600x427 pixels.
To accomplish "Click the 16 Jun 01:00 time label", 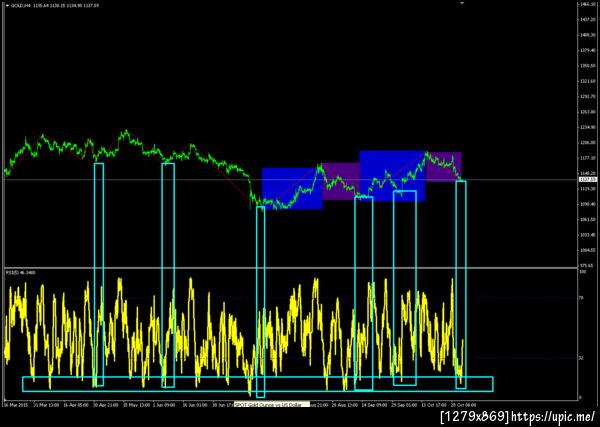I will coord(195,405).
